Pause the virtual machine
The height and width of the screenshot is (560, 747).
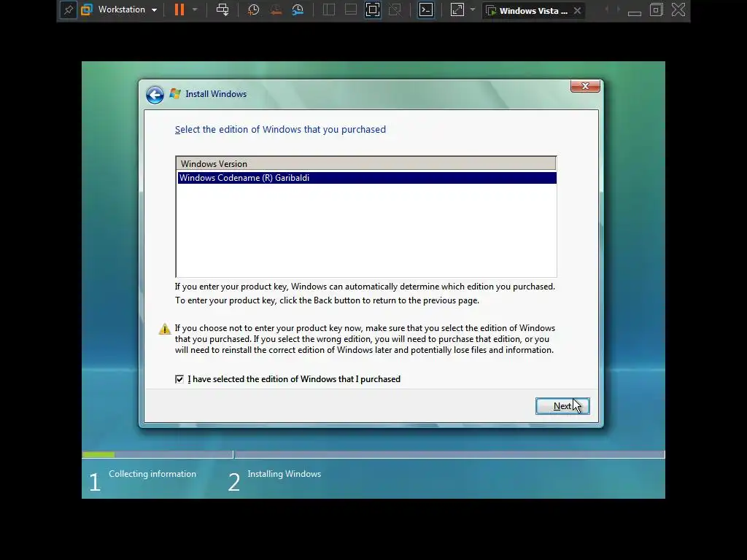click(179, 10)
